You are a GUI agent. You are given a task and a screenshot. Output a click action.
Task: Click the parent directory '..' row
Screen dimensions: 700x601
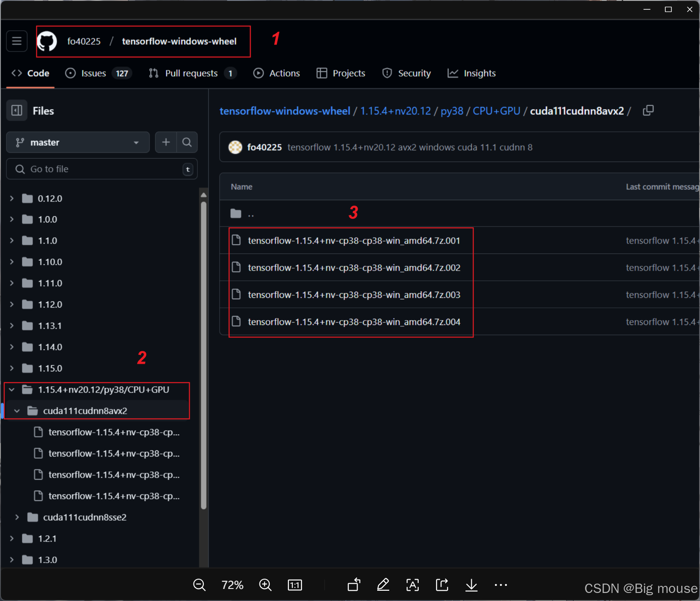pos(459,214)
